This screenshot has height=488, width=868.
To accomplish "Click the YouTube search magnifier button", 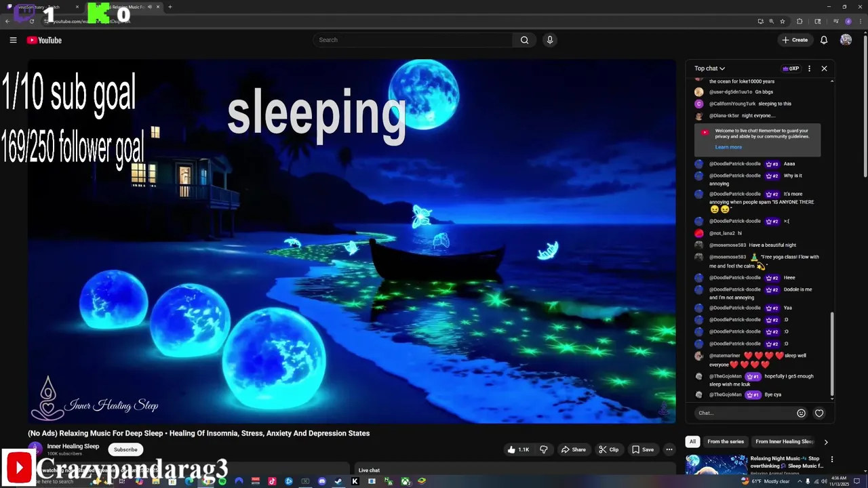I will [x=524, y=40].
